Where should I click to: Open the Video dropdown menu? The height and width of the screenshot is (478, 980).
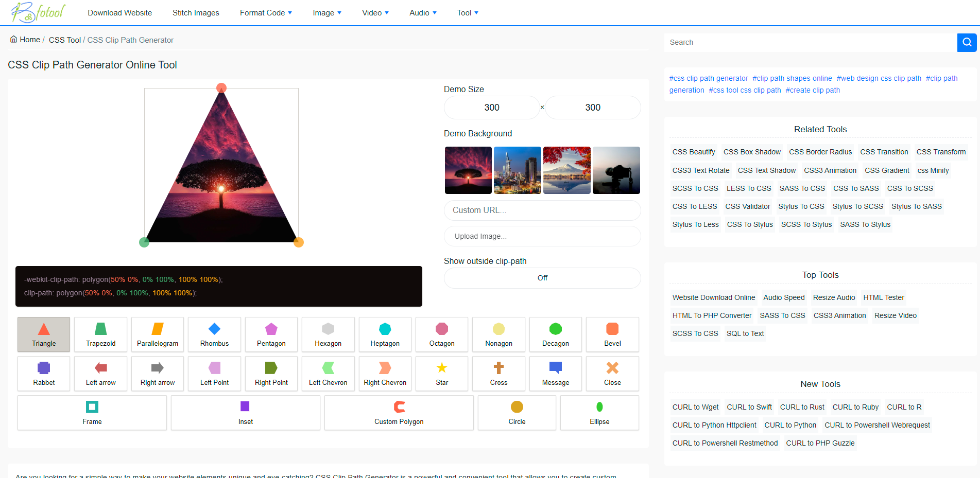(x=375, y=13)
